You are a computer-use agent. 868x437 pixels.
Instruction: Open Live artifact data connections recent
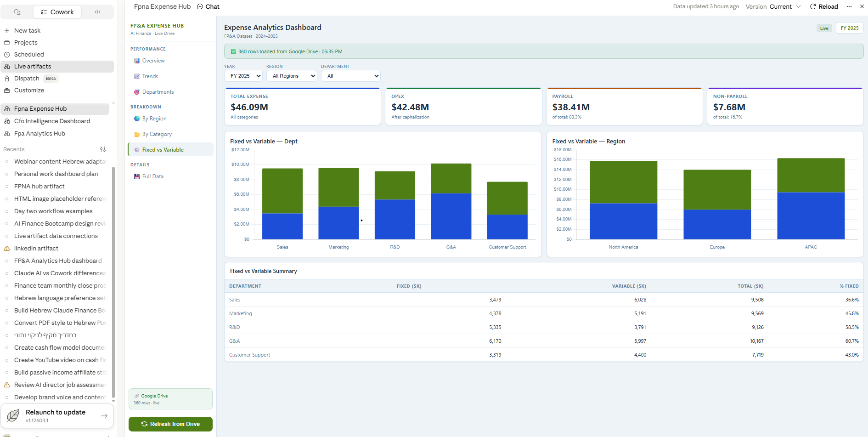coord(55,236)
